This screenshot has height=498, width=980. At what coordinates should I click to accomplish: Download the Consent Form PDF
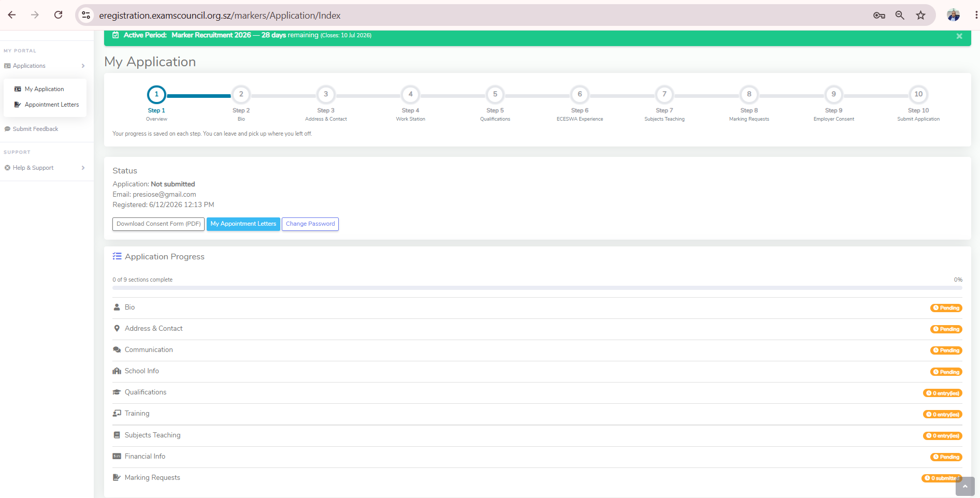coord(158,224)
